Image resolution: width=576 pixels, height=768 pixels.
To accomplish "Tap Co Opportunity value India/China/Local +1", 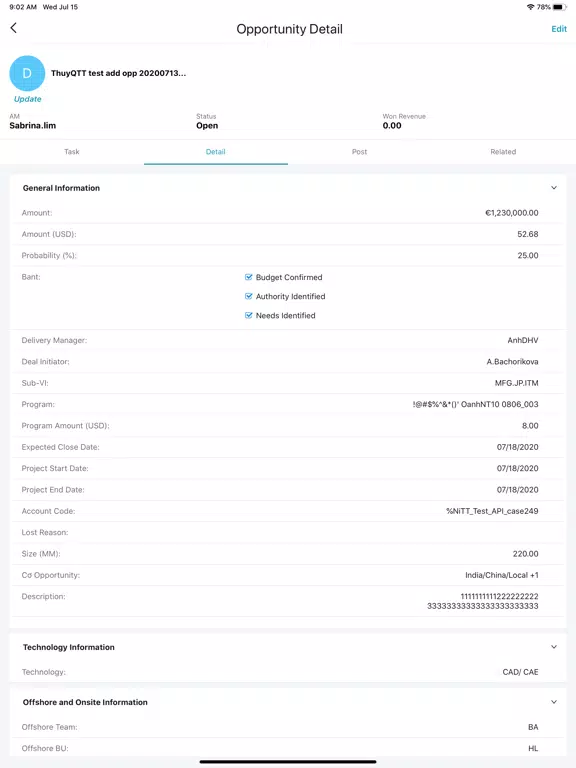I will [502, 576].
